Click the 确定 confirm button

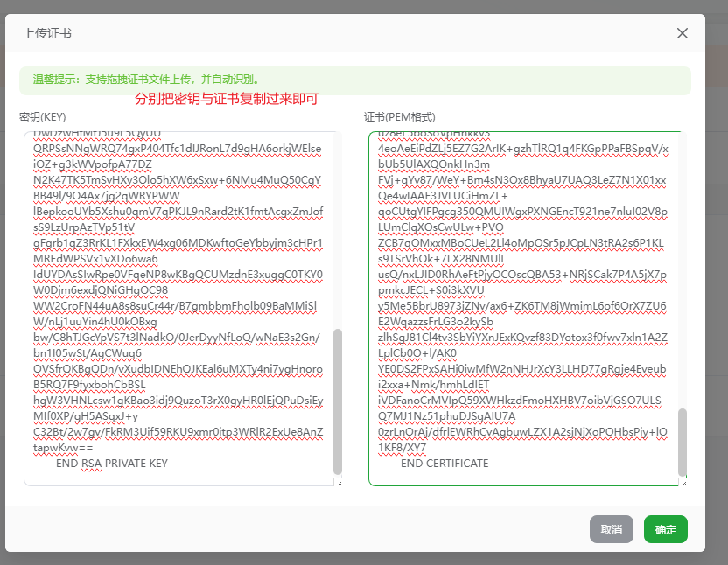[665, 529]
